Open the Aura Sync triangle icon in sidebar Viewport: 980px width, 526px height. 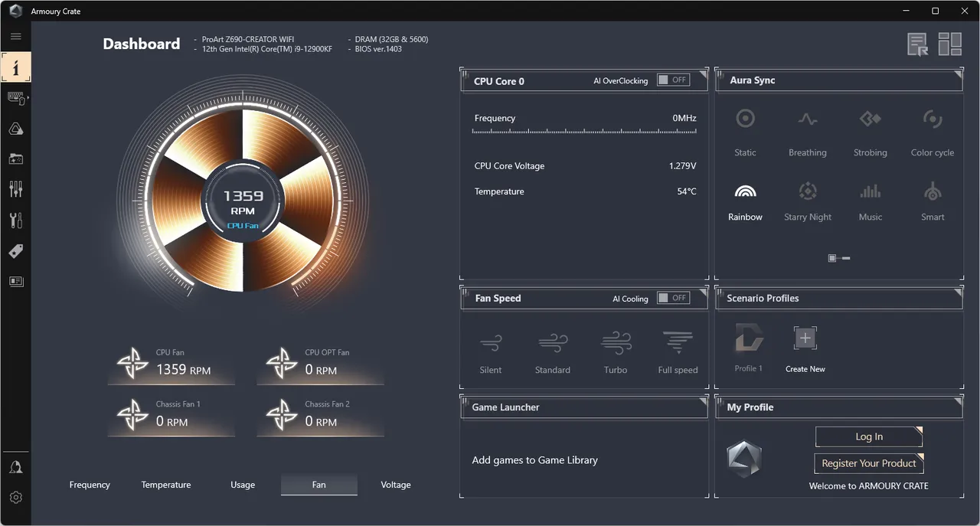click(x=15, y=129)
